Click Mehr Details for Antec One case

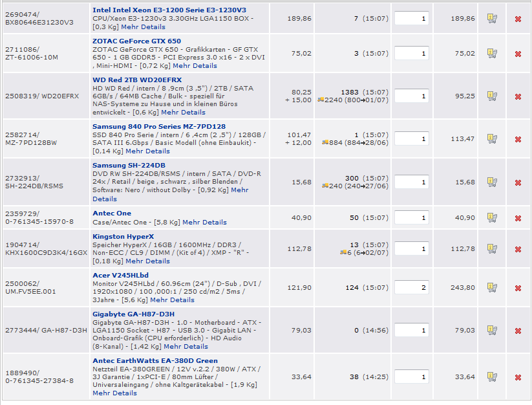click(204, 222)
